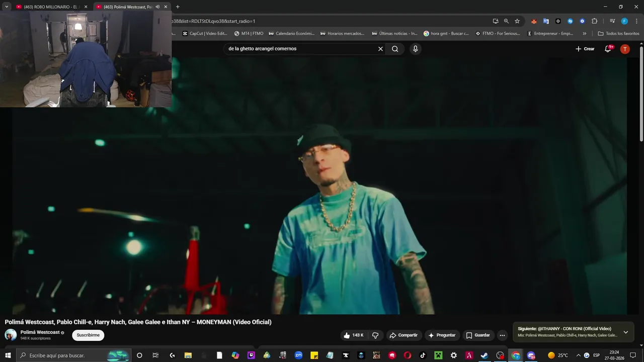Click install app icon in address bar

click(x=496, y=21)
